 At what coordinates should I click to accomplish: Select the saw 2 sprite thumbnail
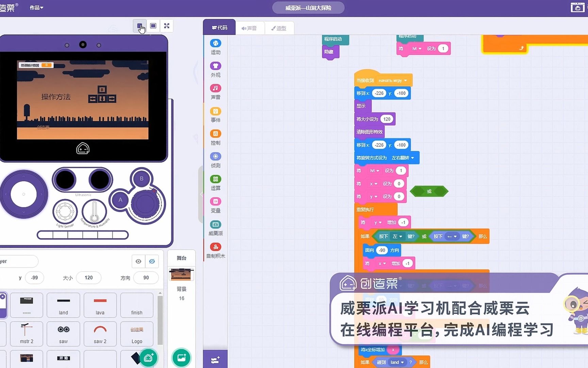click(x=100, y=334)
